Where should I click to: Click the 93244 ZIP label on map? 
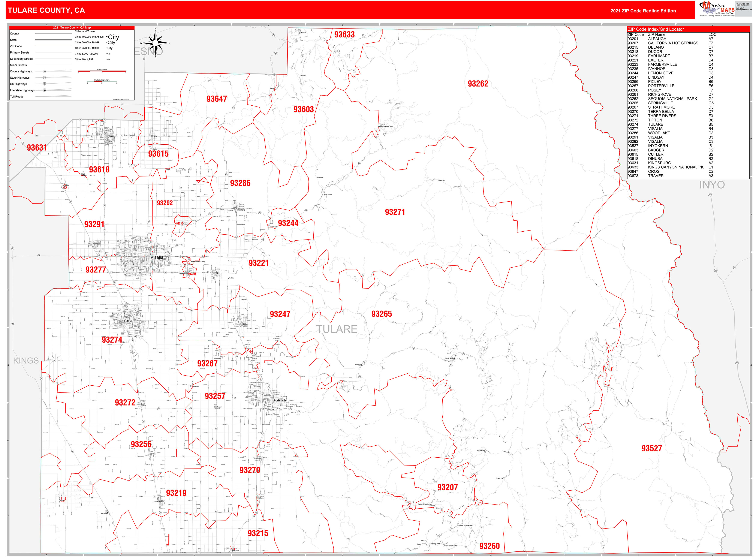[x=288, y=223]
